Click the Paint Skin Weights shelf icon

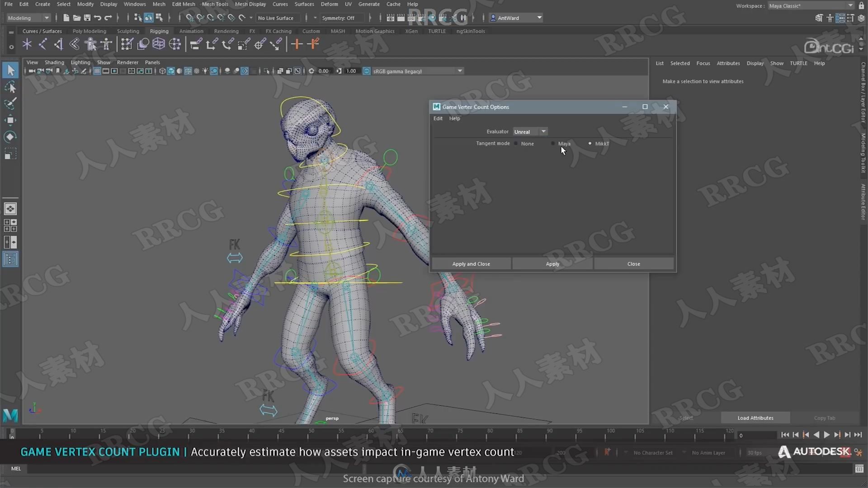[x=127, y=44]
